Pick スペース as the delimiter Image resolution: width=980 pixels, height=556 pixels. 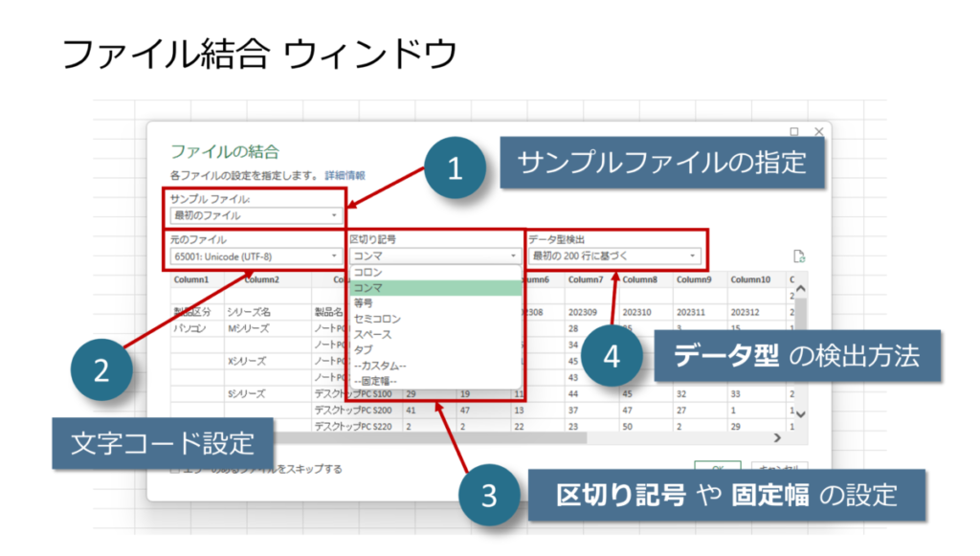pos(373,334)
